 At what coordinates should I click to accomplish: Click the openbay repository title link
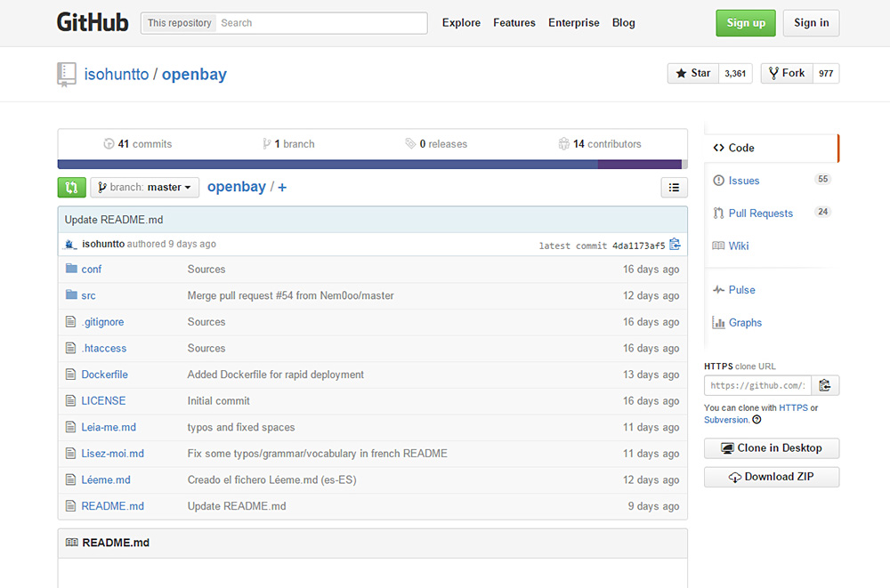click(x=194, y=75)
